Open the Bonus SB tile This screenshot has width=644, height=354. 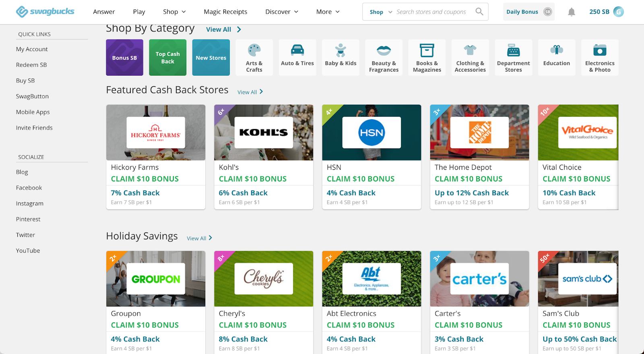click(x=125, y=58)
